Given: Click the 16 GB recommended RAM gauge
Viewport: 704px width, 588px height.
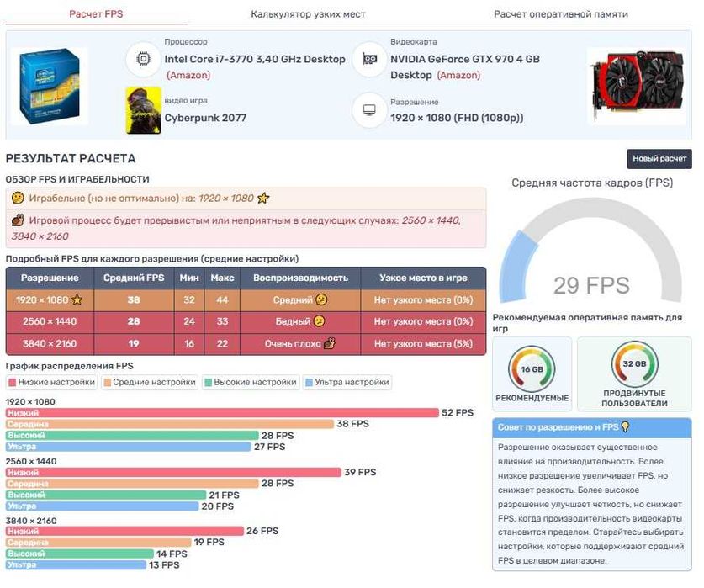Looking at the screenshot, I should coord(532,368).
